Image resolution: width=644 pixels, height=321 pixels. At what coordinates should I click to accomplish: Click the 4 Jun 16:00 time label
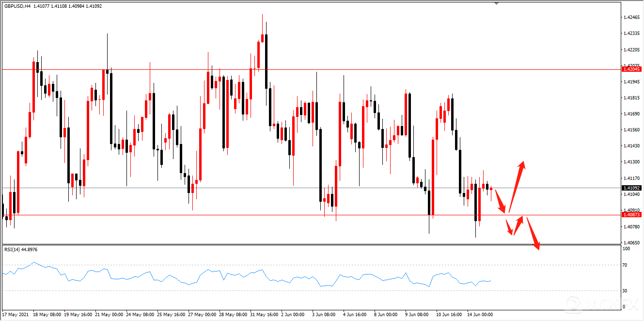coord(356,314)
